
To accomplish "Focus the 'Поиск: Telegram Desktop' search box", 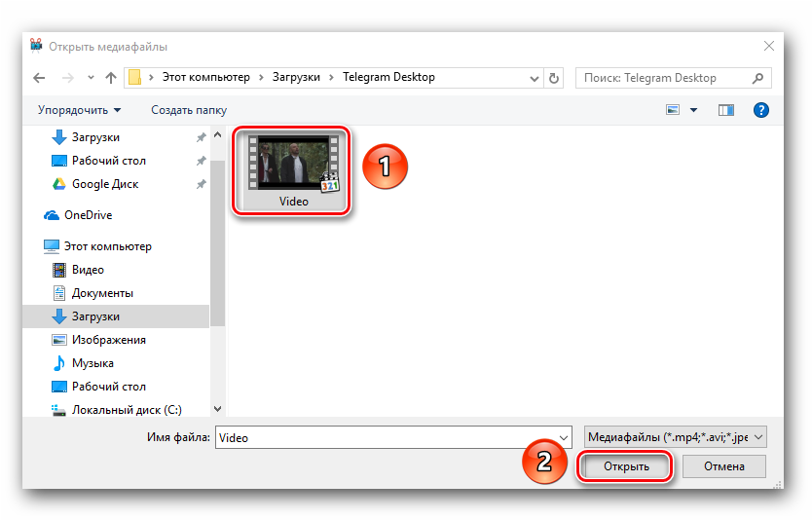I will point(673,78).
